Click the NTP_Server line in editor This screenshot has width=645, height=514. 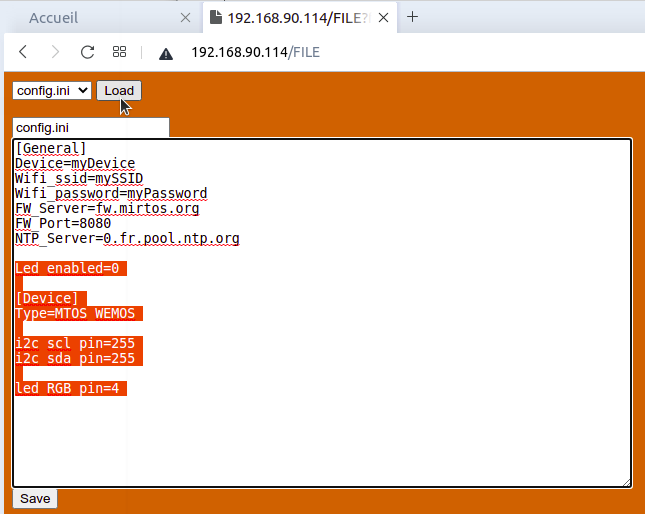(127, 238)
